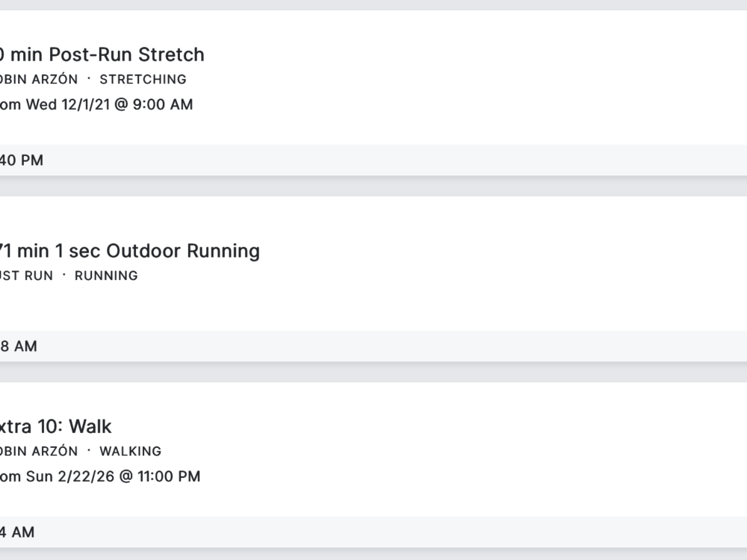The height and width of the screenshot is (560, 747).
Task: Click Robin Arzón on the walk workout
Action: coord(39,451)
